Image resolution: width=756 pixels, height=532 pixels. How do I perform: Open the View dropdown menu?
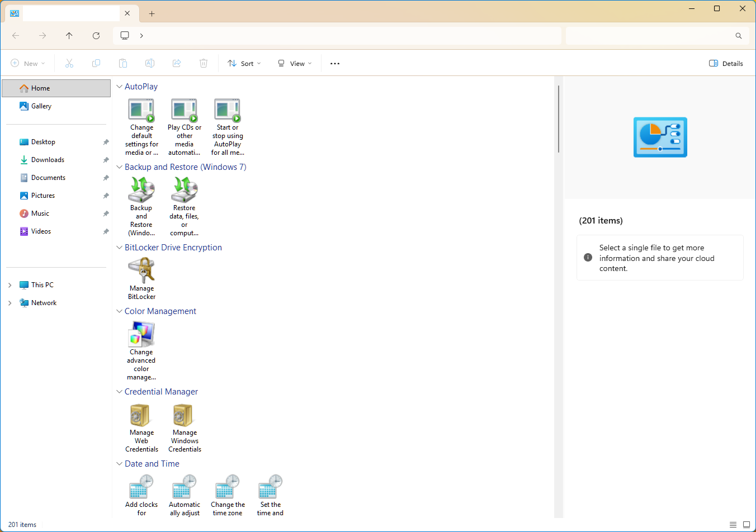pyautogui.click(x=295, y=64)
